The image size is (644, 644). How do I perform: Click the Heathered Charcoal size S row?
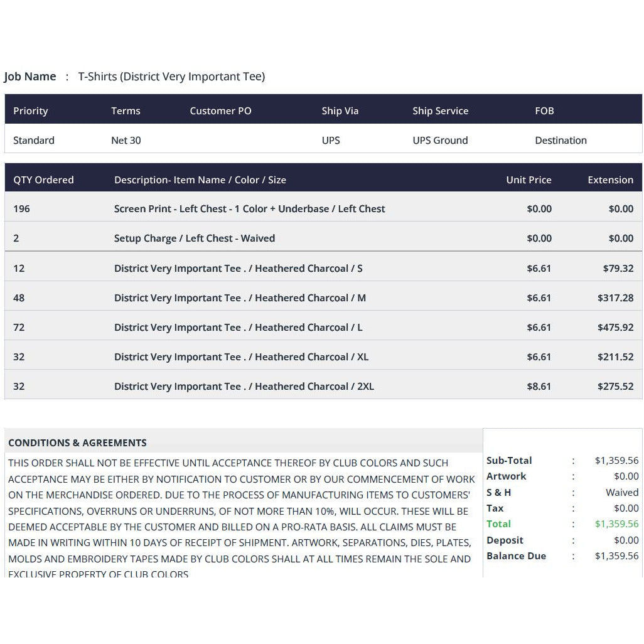[x=323, y=268]
